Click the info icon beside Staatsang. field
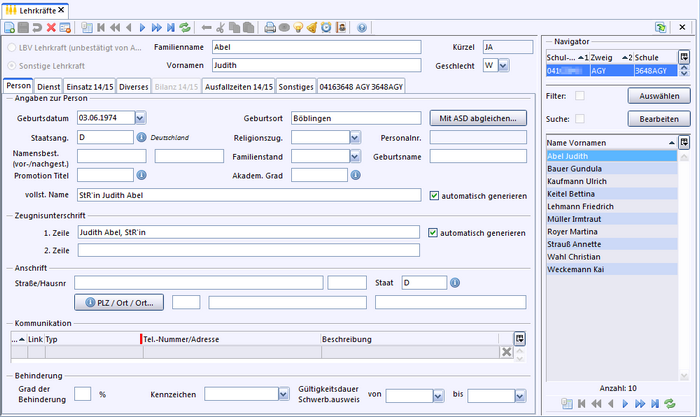Viewport: 700px width, 417px height. pyautogui.click(x=142, y=137)
